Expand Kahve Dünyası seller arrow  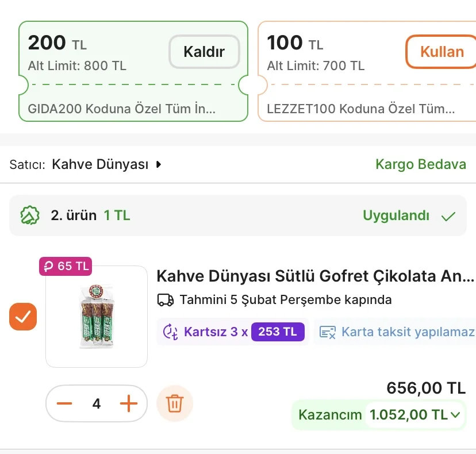pyautogui.click(x=159, y=165)
